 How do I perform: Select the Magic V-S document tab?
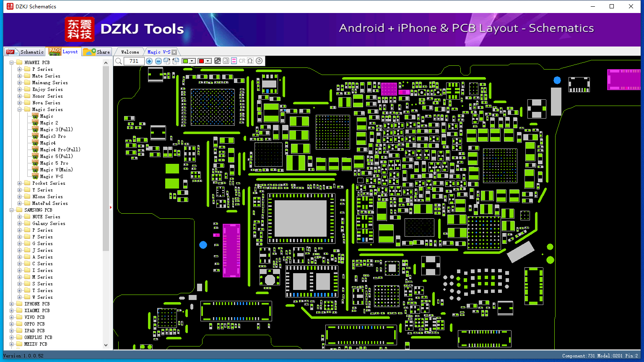click(159, 52)
